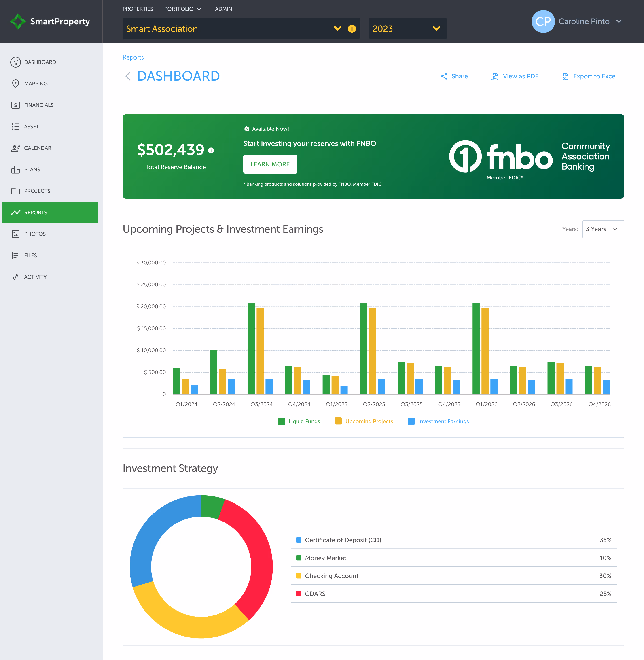The image size is (644, 660).
Task: Click the tall green Q3/2024 bar
Action: pos(251,349)
